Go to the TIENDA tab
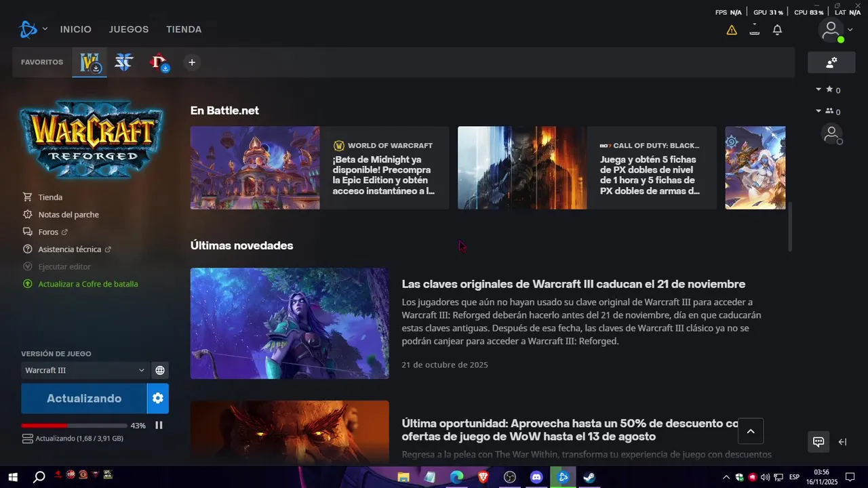Screen dimensions: 868x488 click(x=184, y=29)
